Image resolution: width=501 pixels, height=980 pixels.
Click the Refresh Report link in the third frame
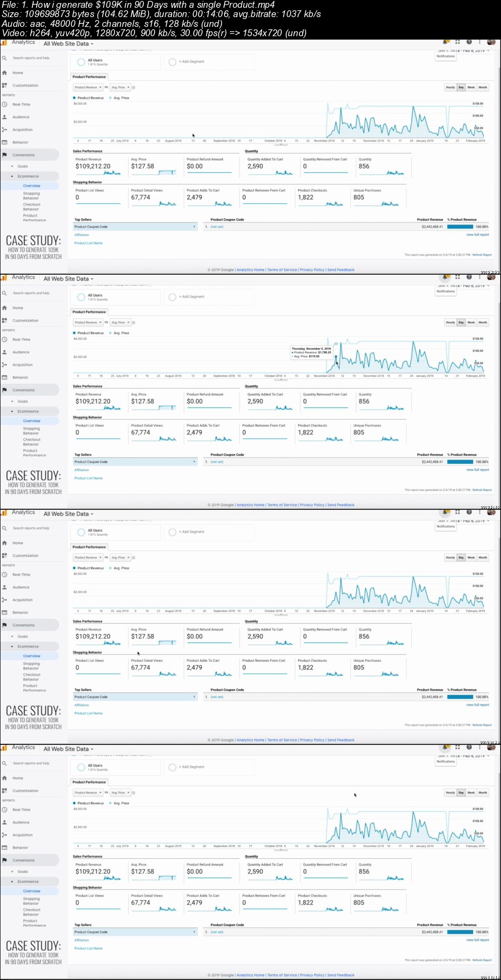click(482, 725)
